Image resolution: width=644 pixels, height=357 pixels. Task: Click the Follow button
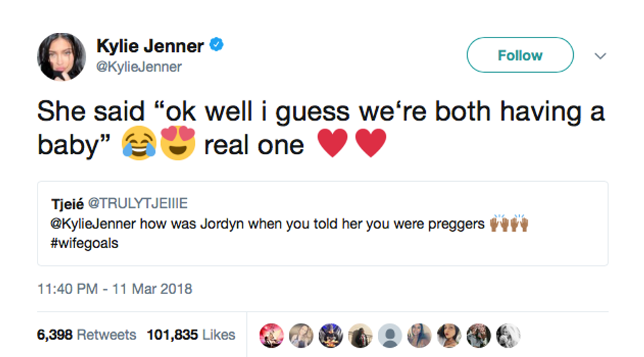(520, 55)
